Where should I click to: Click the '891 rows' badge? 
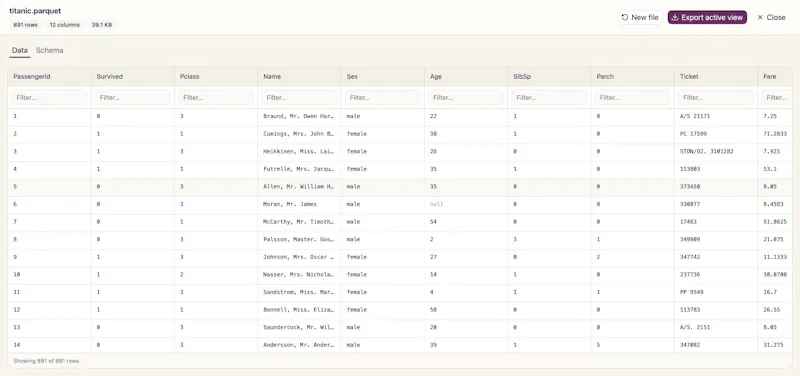click(26, 24)
